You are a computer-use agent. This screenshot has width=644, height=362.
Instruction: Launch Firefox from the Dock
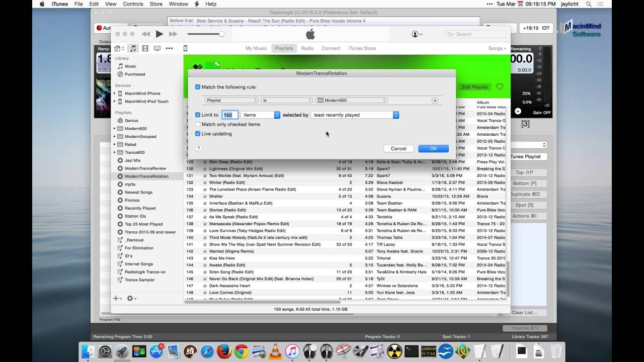[x=224, y=351]
